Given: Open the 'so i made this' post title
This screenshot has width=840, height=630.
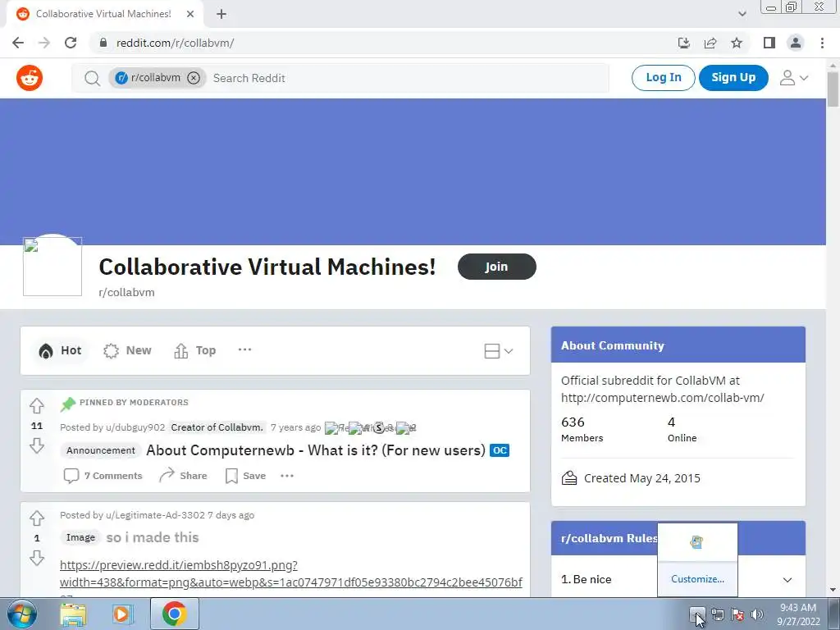Looking at the screenshot, I should coord(153,537).
